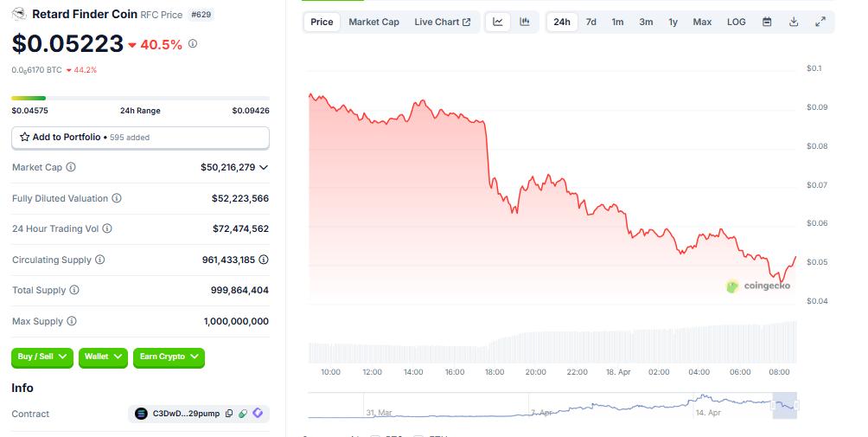Viewport: 868px width, 437px height.
Task: Switch to line chart view
Action: [498, 22]
